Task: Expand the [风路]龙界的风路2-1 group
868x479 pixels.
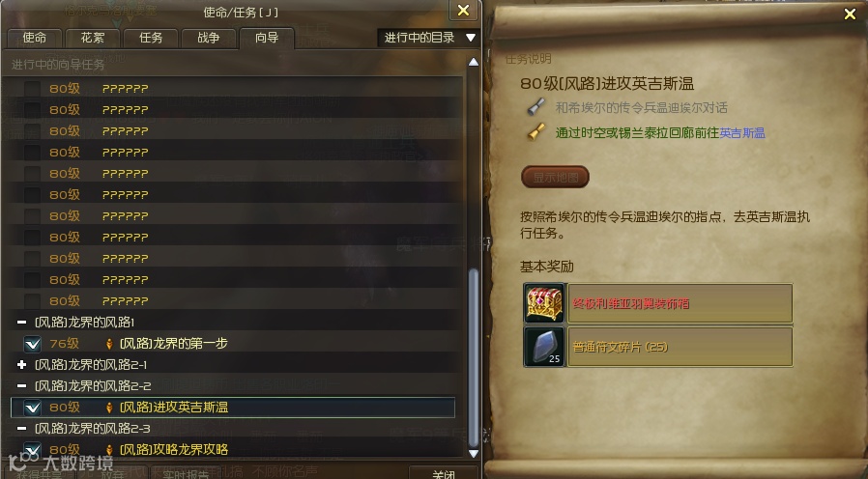Action: pos(21,364)
